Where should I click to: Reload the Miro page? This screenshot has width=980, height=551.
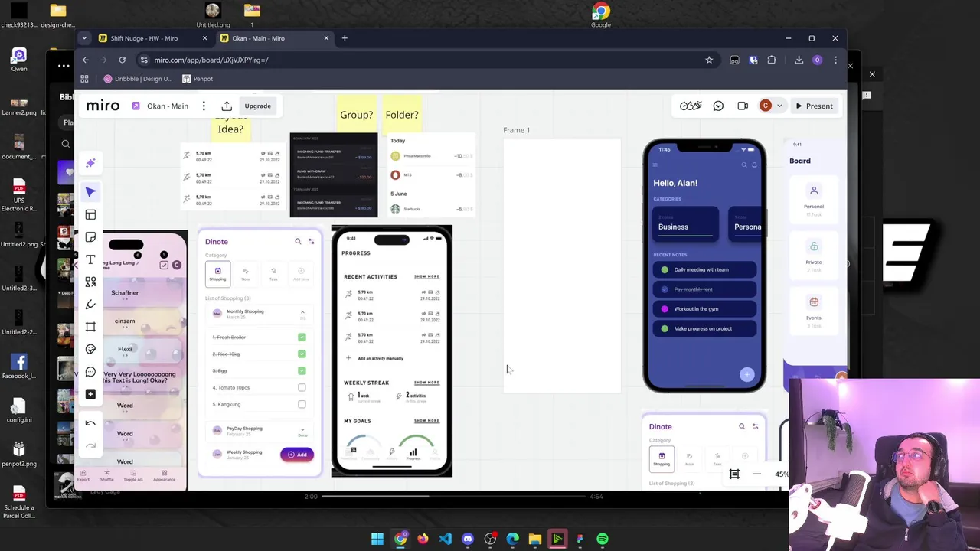point(122,60)
